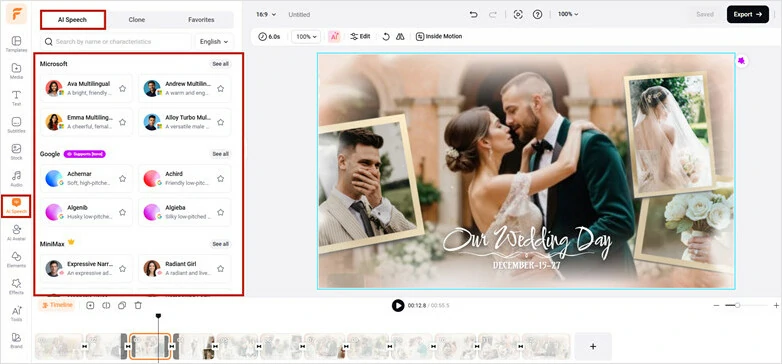The width and height of the screenshot is (782, 364).
Task: Open the Elements panel in sidebar
Action: pos(16,259)
